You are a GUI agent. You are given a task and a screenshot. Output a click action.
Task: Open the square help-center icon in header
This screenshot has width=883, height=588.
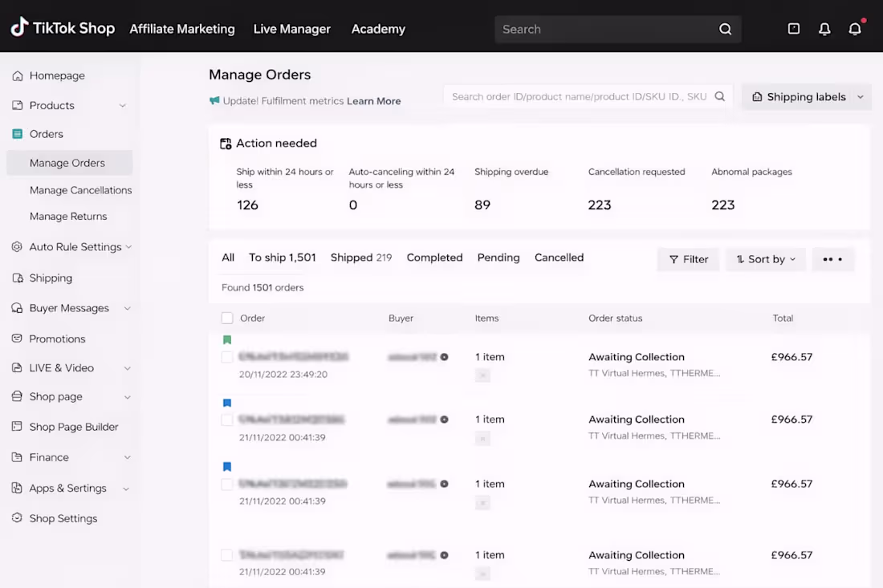(x=793, y=29)
